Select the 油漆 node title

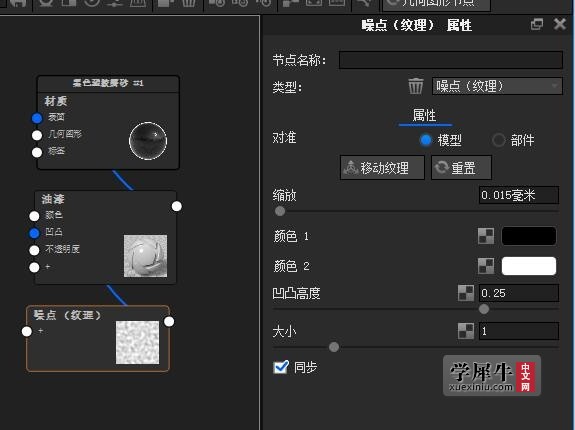tap(53, 199)
